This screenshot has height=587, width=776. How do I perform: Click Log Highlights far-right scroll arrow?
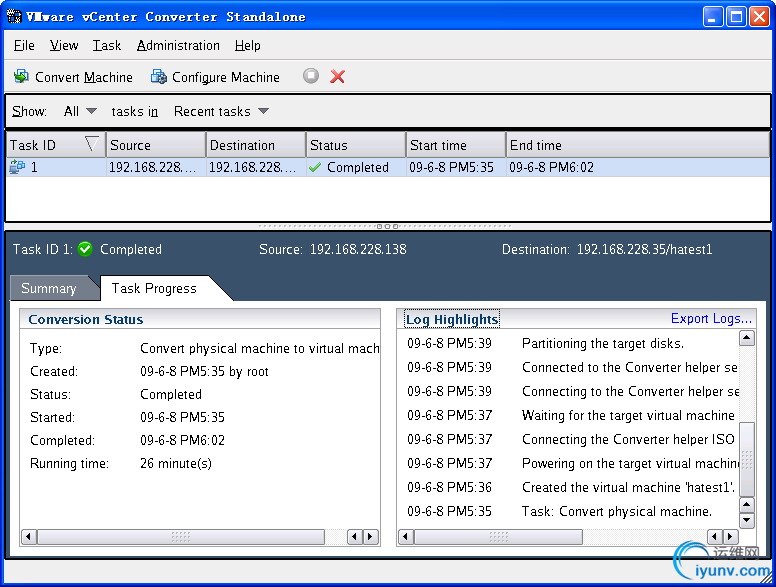click(730, 537)
